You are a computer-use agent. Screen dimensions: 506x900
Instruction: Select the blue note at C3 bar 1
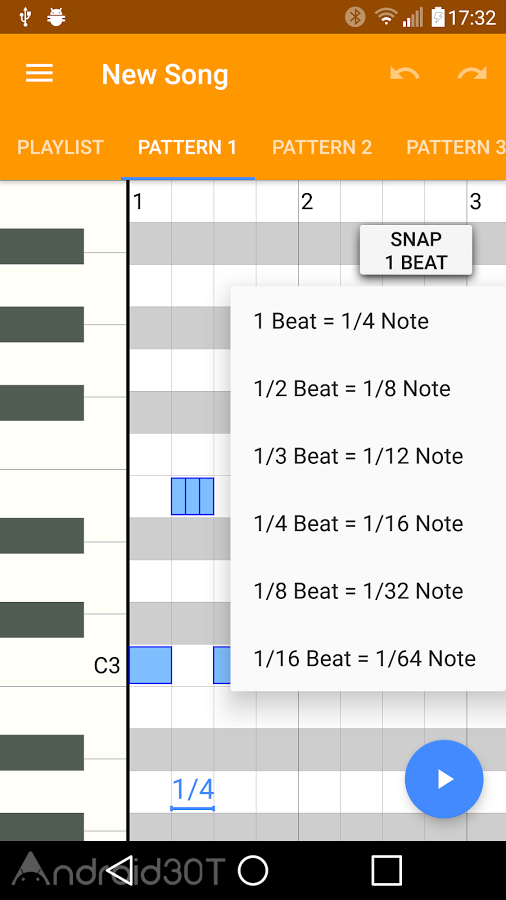coord(150,665)
